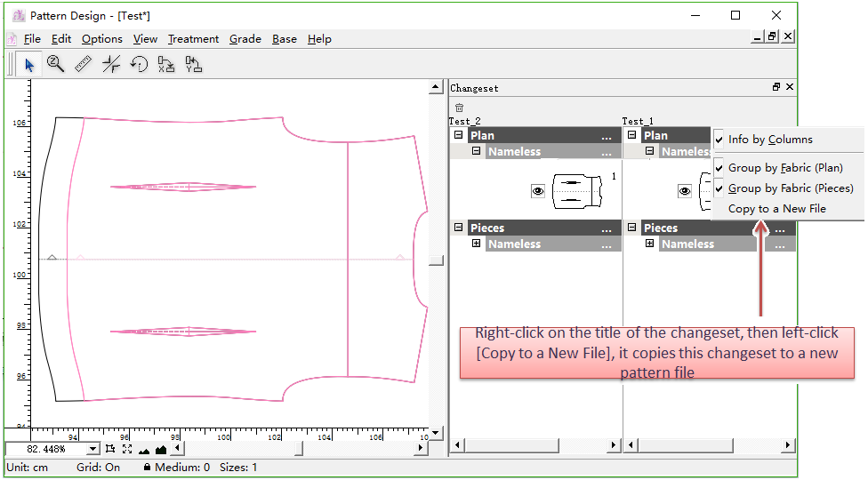The width and height of the screenshot is (868, 480).
Task: Activate the zoom magnifier tool
Action: tap(56, 64)
